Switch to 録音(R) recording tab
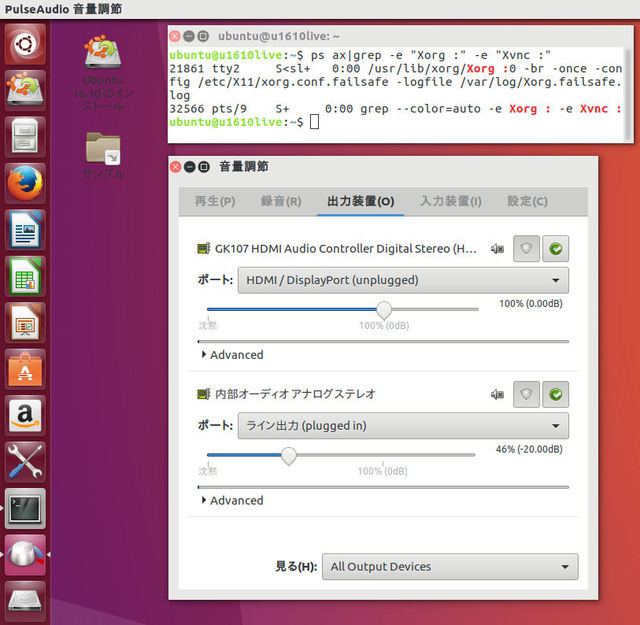 (x=281, y=201)
